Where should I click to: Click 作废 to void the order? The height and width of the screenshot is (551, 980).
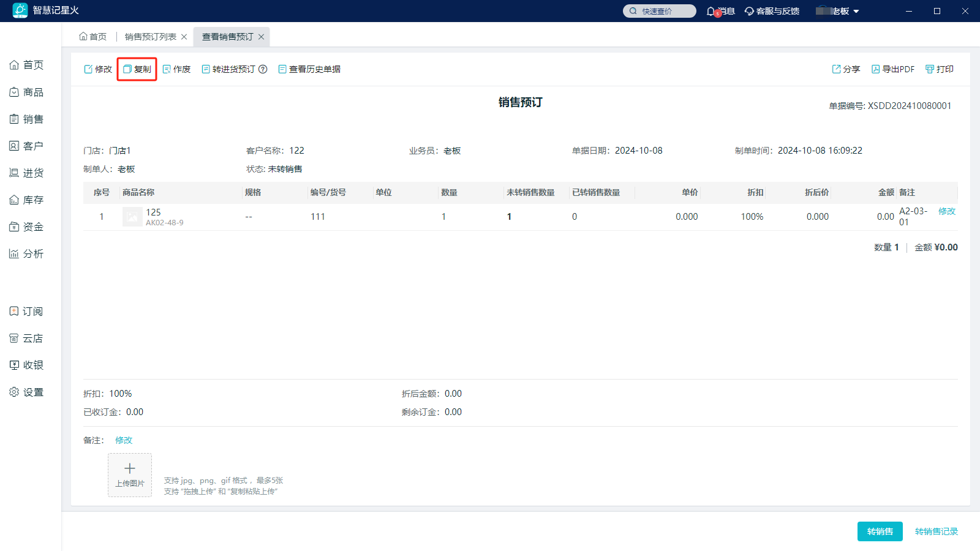(x=176, y=69)
